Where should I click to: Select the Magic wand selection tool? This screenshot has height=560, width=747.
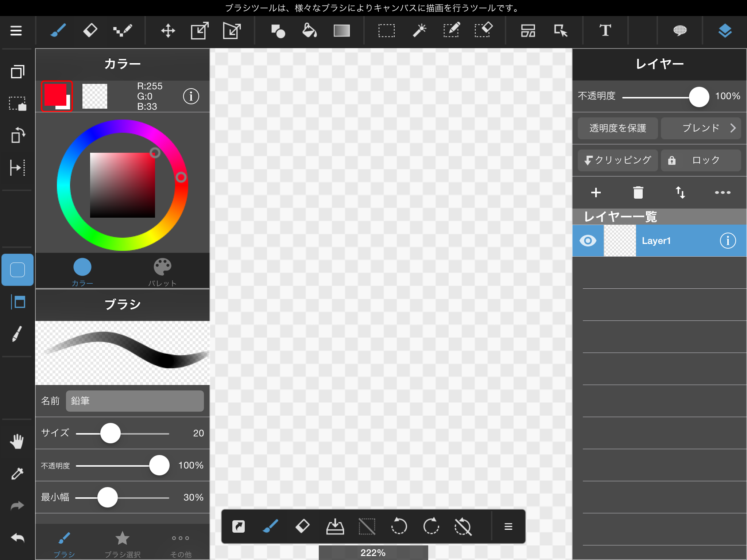[420, 31]
